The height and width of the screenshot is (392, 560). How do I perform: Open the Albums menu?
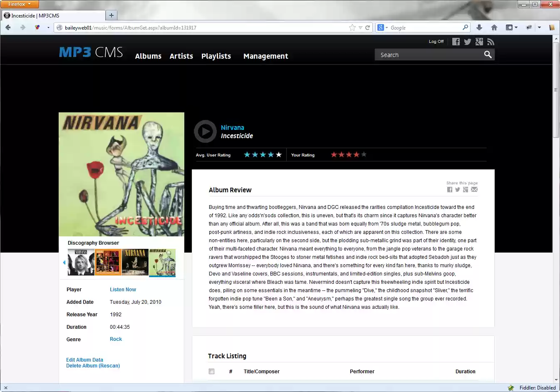pyautogui.click(x=148, y=56)
